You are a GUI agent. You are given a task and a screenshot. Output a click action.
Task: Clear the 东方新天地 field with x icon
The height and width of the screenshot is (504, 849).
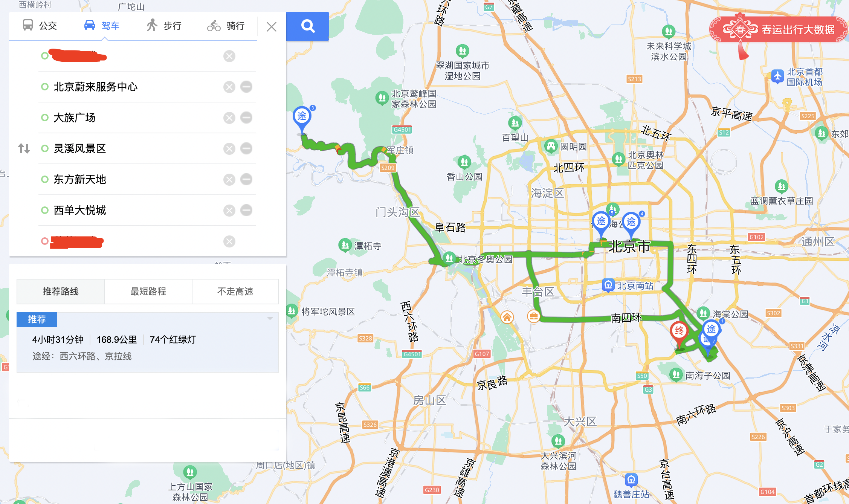click(229, 180)
